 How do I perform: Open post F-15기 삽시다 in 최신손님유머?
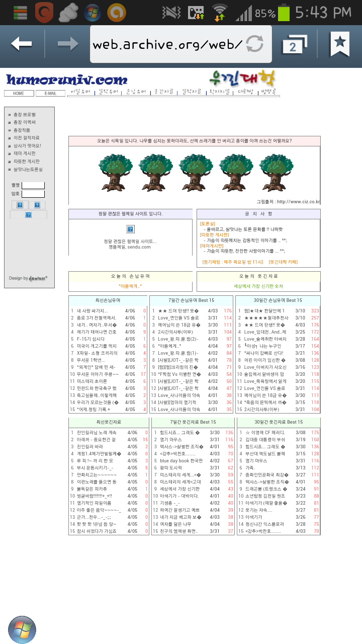coord(91,339)
